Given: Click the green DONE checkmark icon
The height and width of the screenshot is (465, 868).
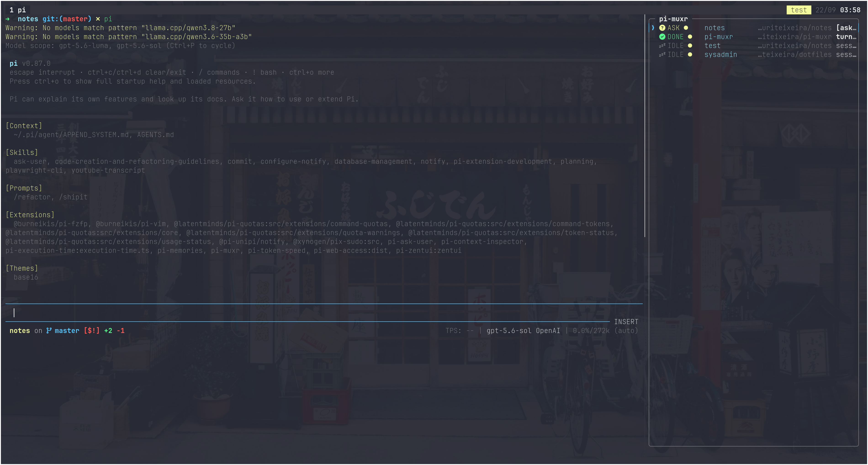Looking at the screenshot, I should click(x=662, y=37).
